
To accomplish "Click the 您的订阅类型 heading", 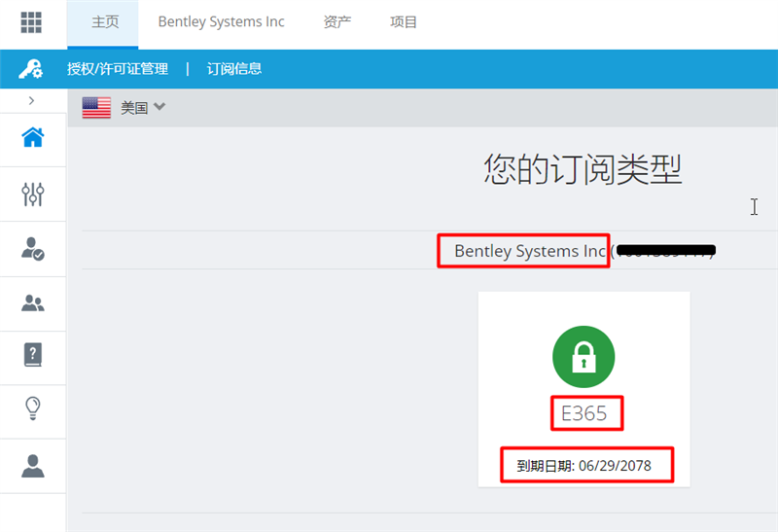I will (x=583, y=170).
